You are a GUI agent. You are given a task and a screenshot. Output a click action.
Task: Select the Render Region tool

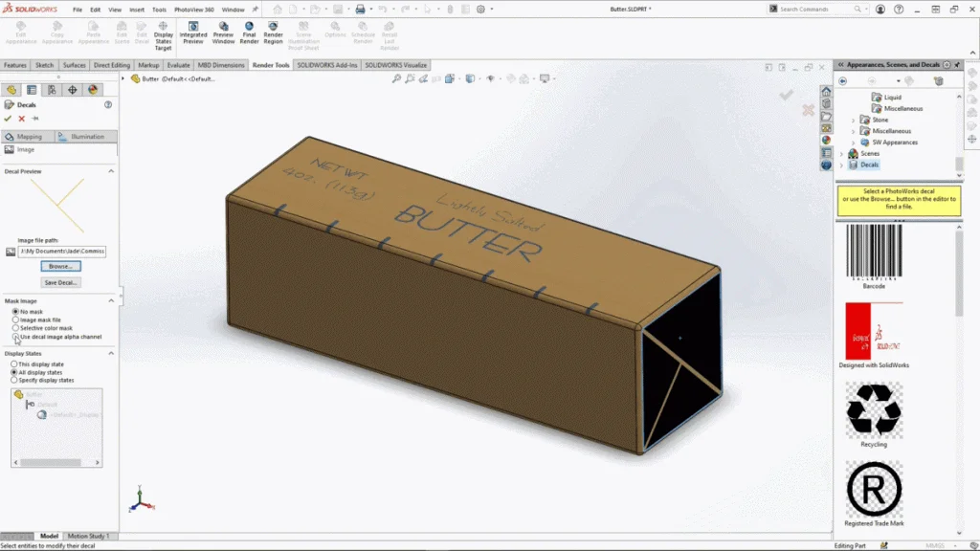[274, 33]
